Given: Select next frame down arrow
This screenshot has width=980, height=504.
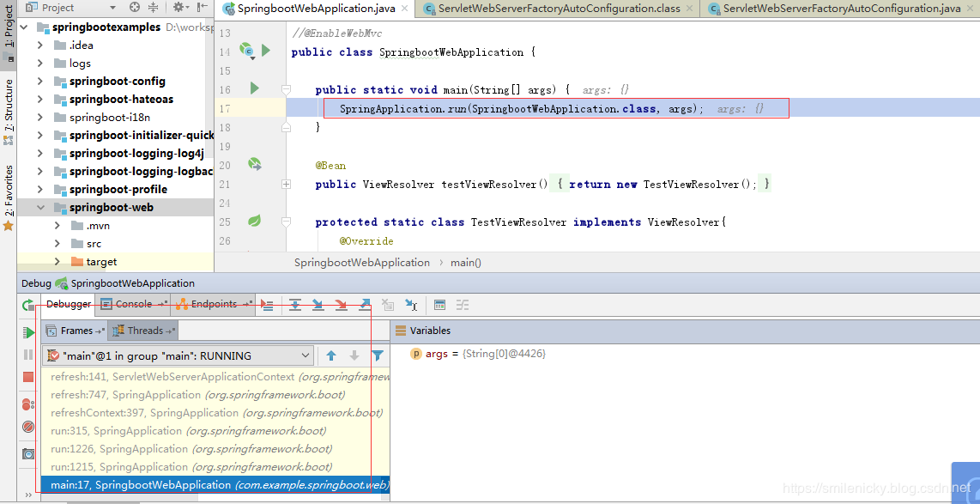Looking at the screenshot, I should click(354, 355).
